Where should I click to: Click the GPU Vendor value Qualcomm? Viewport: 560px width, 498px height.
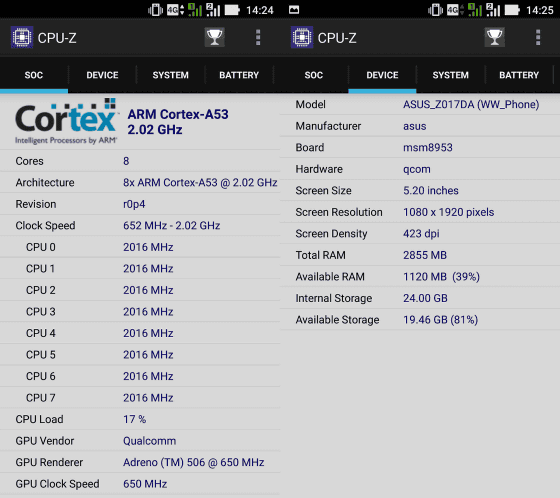tap(149, 441)
